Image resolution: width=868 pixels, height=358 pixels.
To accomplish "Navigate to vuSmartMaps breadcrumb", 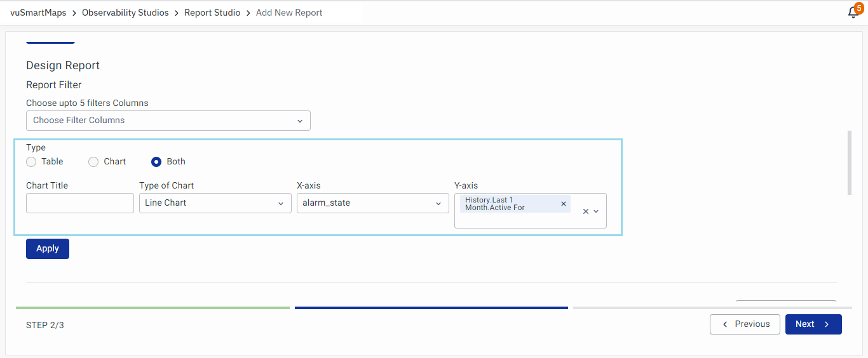I will pyautogui.click(x=38, y=13).
